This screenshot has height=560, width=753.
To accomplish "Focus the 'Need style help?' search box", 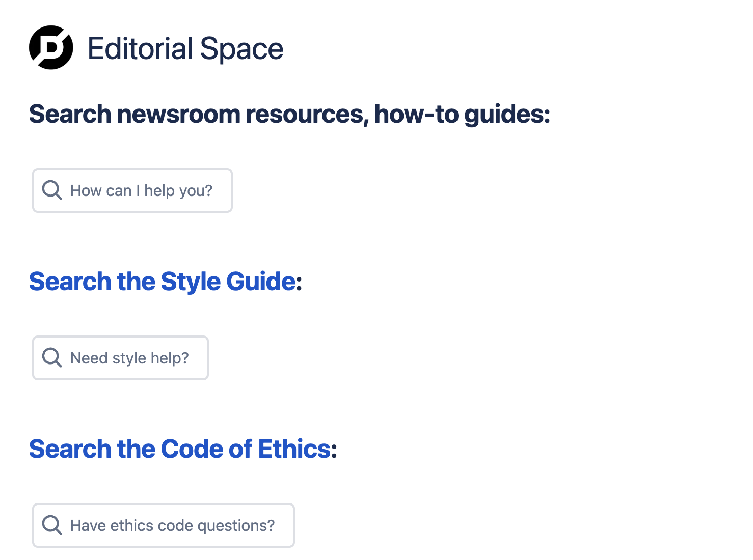I will point(121,358).
